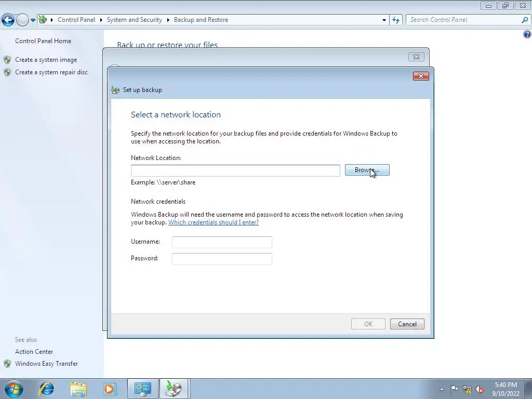Launch Windows Media Player from taskbar

coord(110,389)
